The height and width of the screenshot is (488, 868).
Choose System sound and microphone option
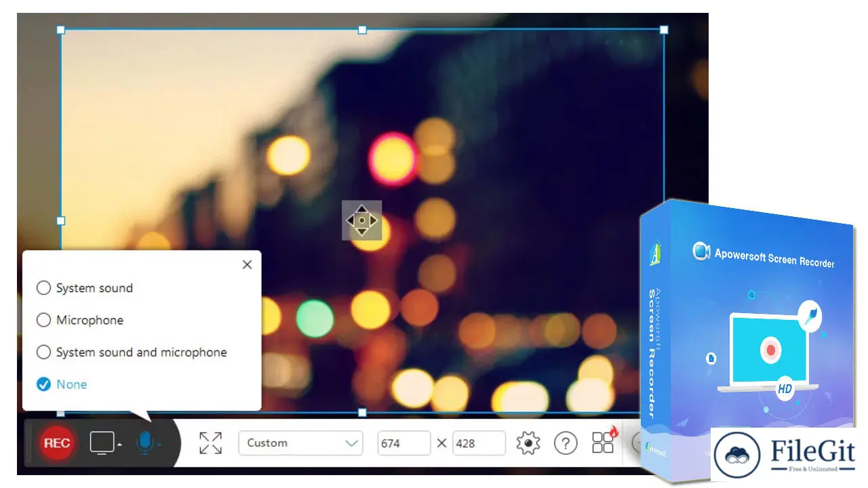coord(132,352)
